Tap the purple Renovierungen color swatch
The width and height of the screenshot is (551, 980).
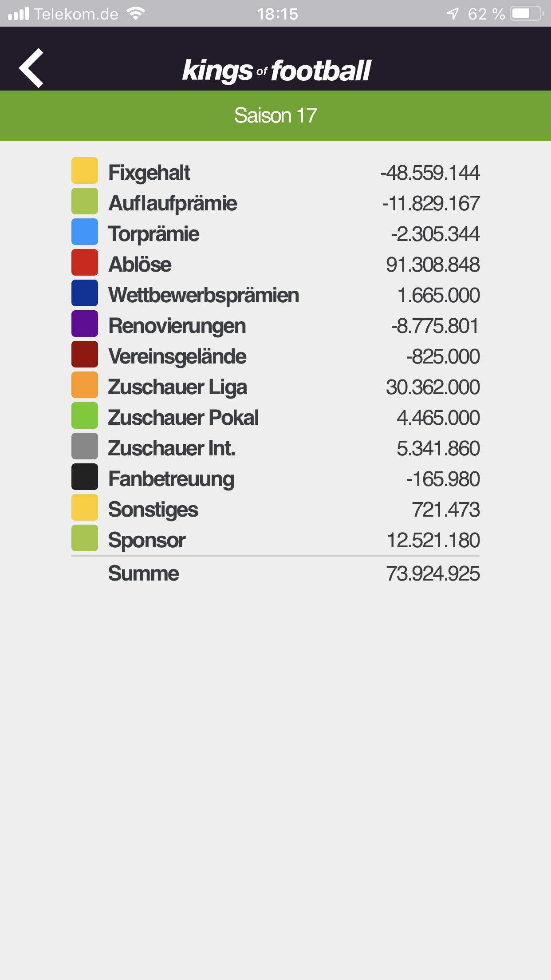coord(85,324)
